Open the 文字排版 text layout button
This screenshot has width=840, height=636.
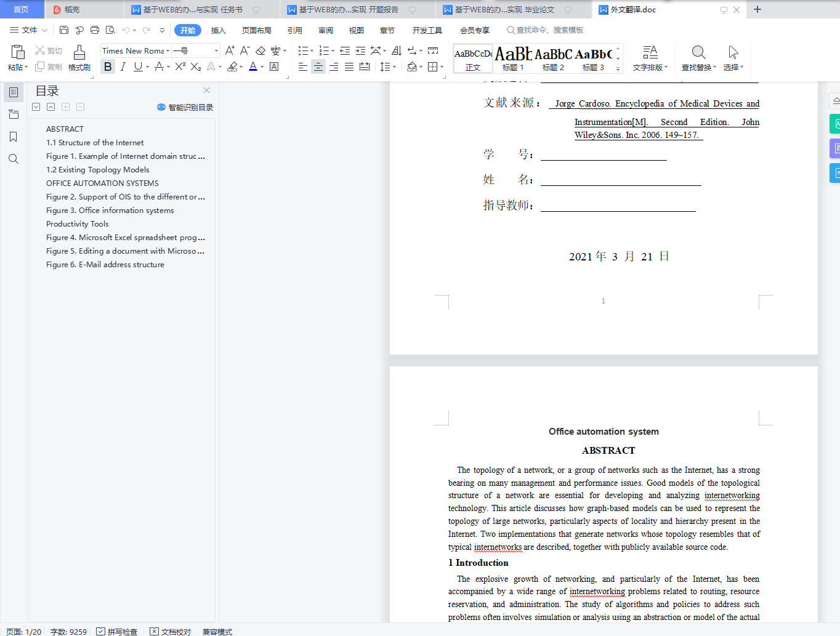pyautogui.click(x=650, y=58)
